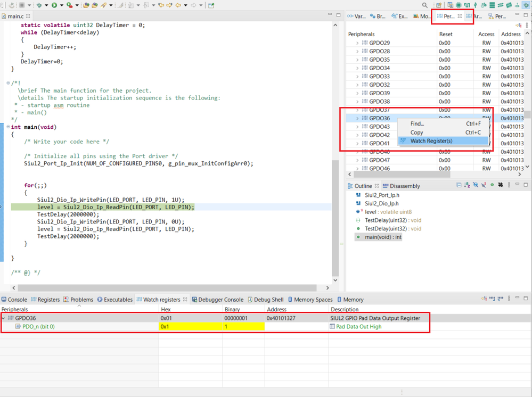Toggle Hide Static Members icon in Outline toolbar
Viewport: 532px width, 397px height.
[484, 185]
